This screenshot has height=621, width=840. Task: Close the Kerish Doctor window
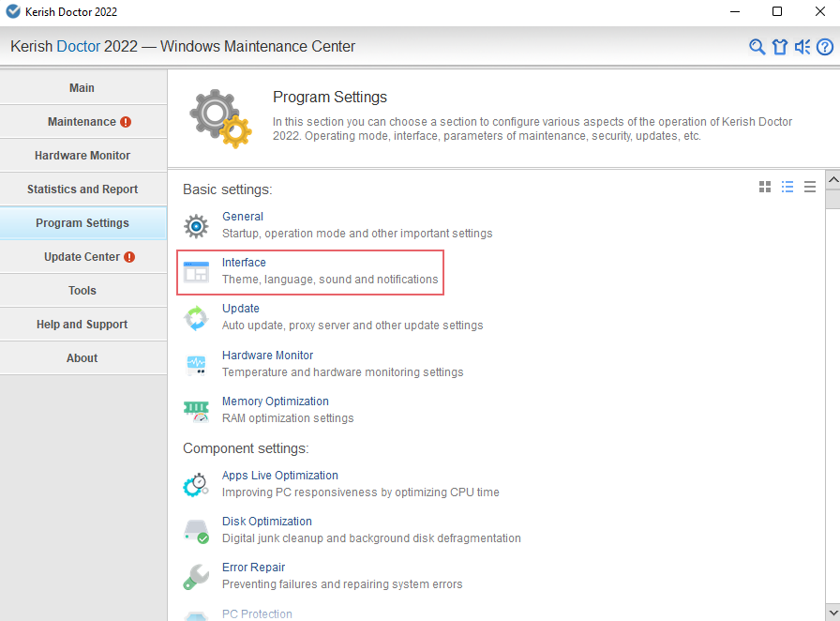(820, 11)
